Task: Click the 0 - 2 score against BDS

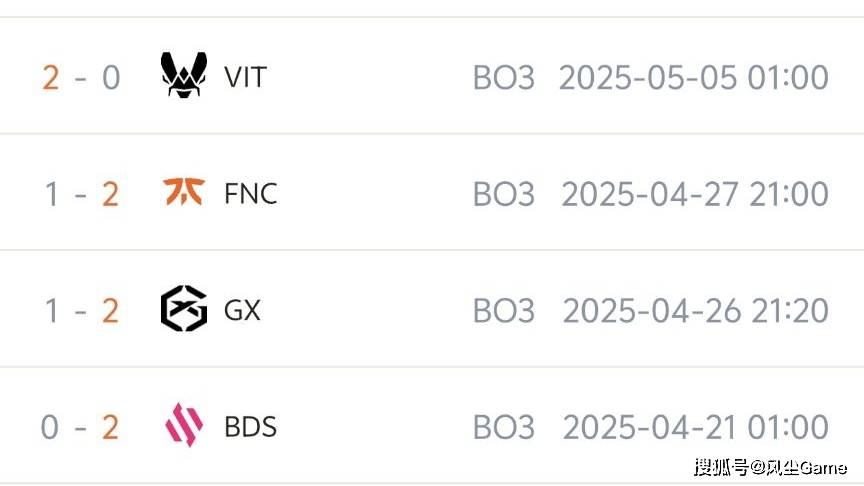Action: pos(80,428)
